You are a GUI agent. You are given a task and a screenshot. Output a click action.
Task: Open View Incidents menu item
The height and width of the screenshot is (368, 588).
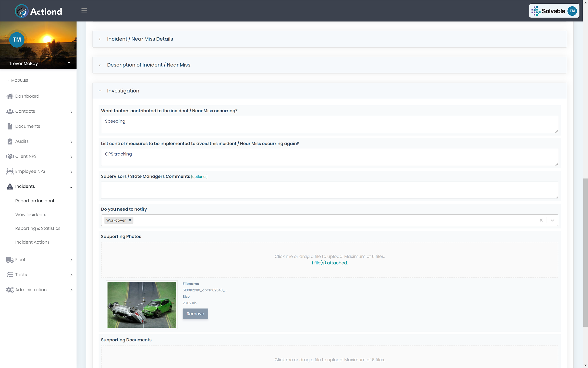(30, 214)
